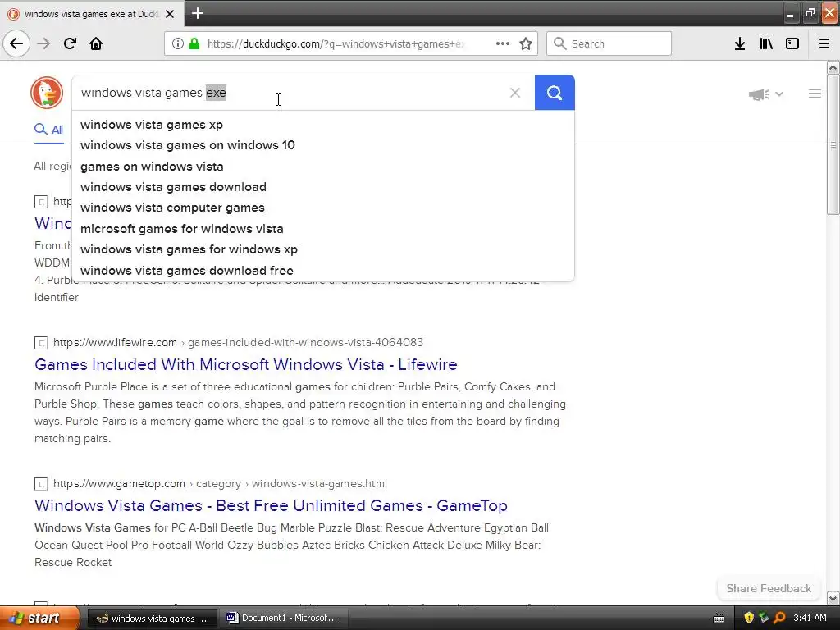This screenshot has height=630, width=840.
Task: Click the Forward navigation arrow
Action: pos(43,43)
